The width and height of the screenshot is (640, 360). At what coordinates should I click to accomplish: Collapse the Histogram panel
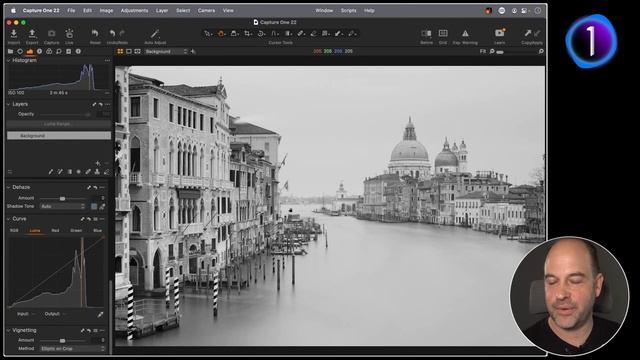tap(9, 60)
